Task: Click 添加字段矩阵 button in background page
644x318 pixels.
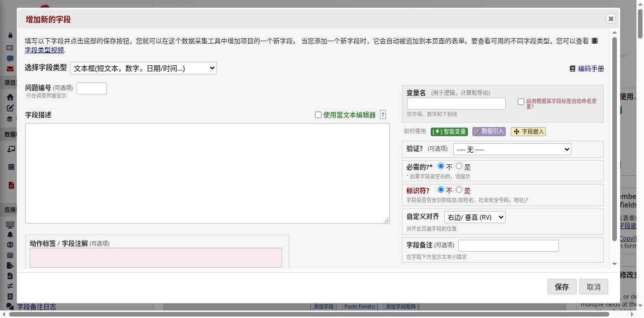Action: tap(401, 306)
